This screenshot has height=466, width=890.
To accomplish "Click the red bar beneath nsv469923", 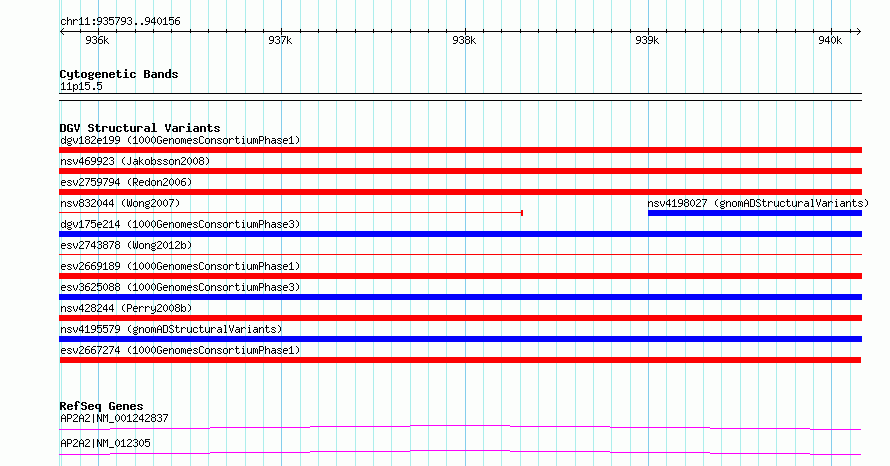I will point(460,171).
